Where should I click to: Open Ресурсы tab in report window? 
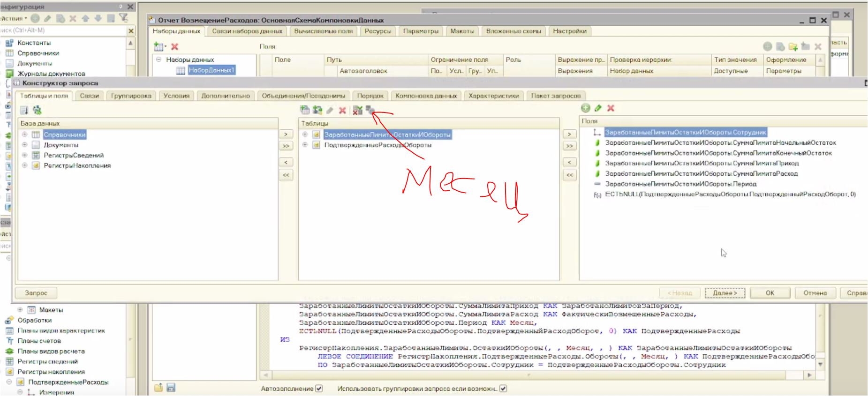(377, 31)
